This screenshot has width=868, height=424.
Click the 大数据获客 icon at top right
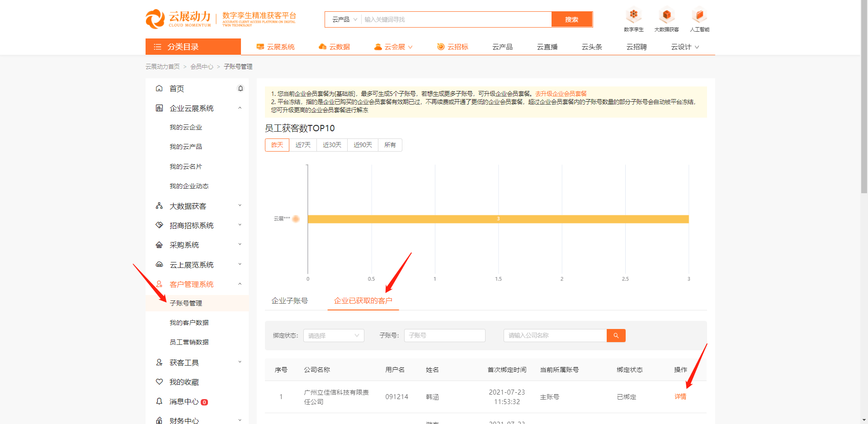[x=666, y=15]
